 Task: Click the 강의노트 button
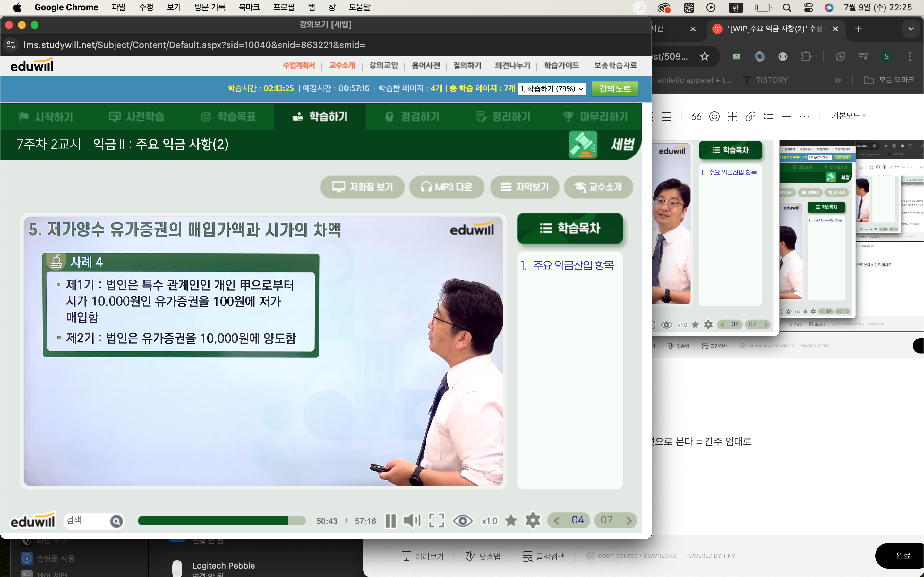tap(615, 89)
